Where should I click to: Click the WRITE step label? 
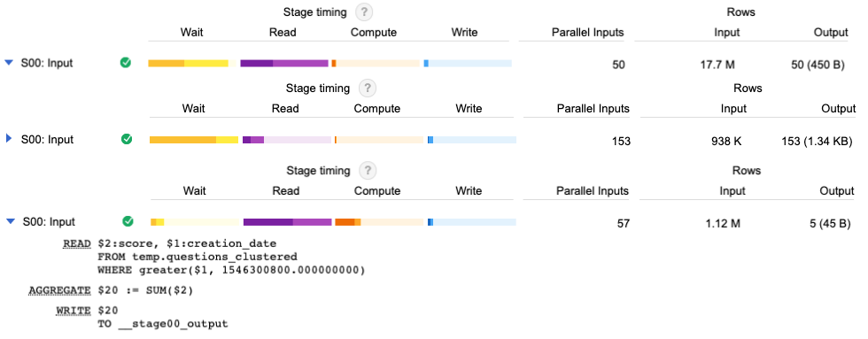[74, 311]
